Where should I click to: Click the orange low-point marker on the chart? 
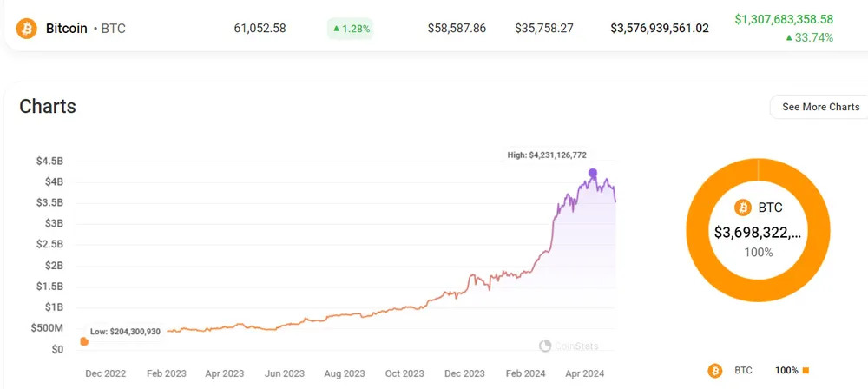pos(84,342)
